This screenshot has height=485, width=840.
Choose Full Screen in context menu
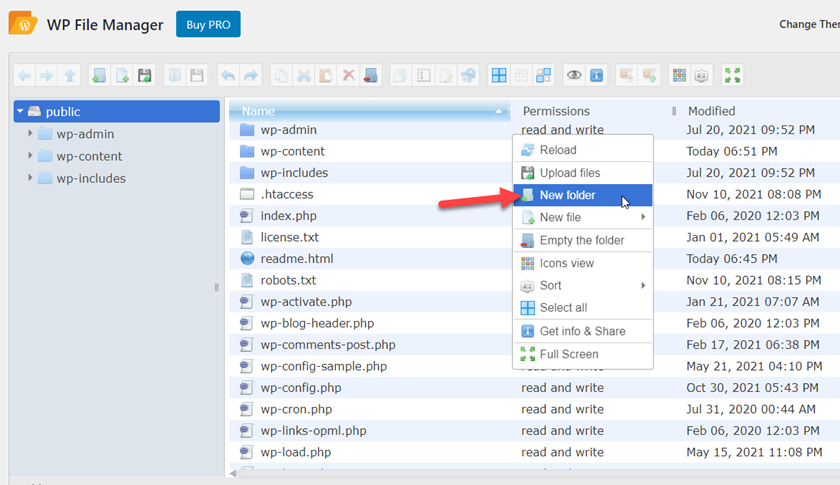tap(583, 354)
